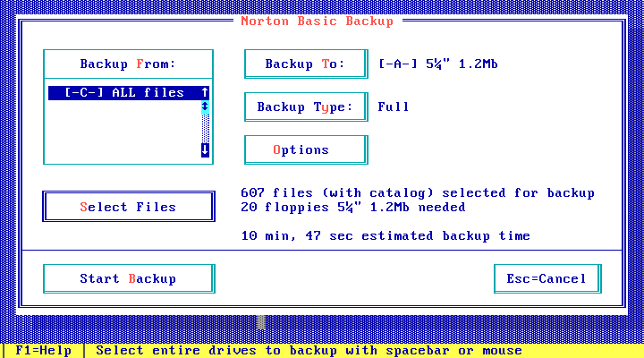The image size is (644, 358).
Task: Select the [-C-] ALL files entry
Action: click(x=124, y=93)
